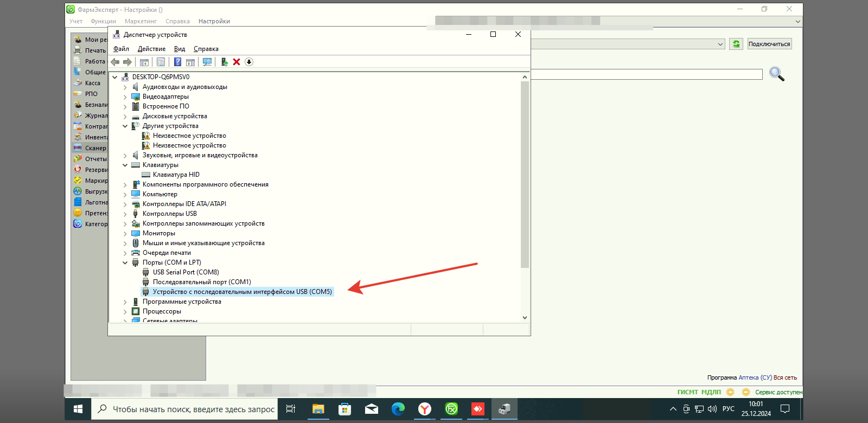
Task: Open the Действие menu
Action: click(151, 49)
